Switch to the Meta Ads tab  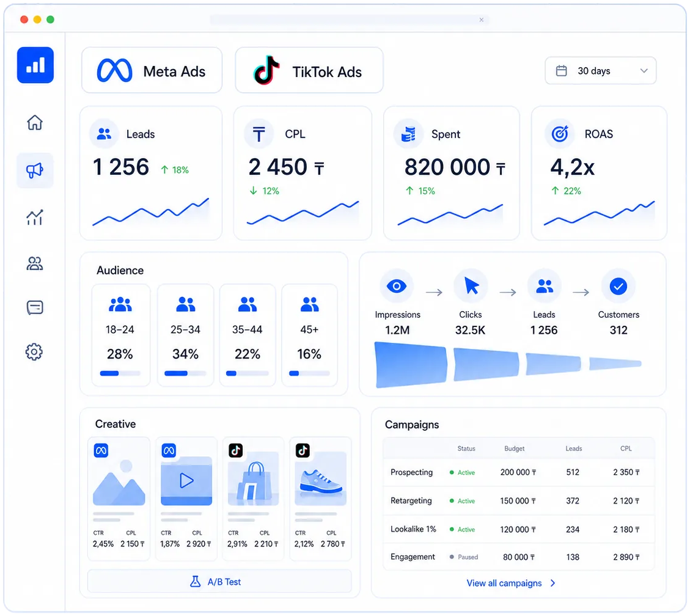(152, 70)
